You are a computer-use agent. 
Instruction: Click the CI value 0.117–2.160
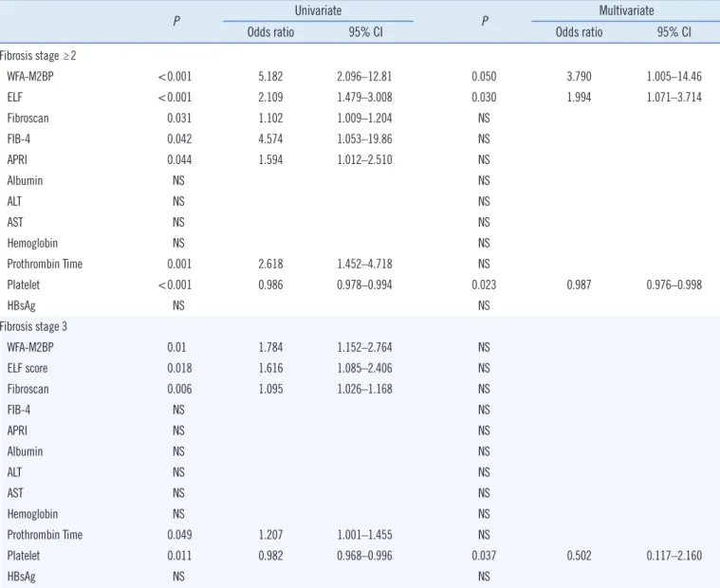tap(674, 556)
